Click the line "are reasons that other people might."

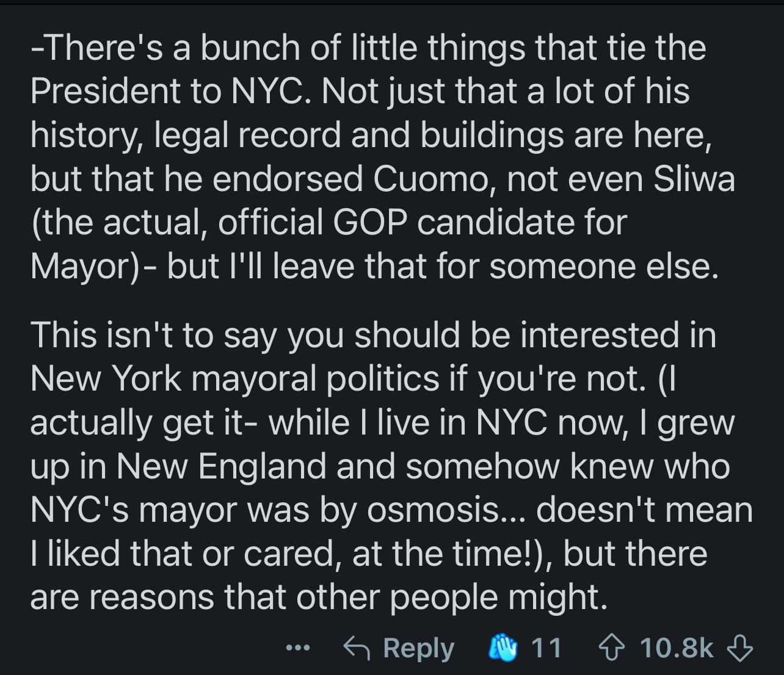319,597
